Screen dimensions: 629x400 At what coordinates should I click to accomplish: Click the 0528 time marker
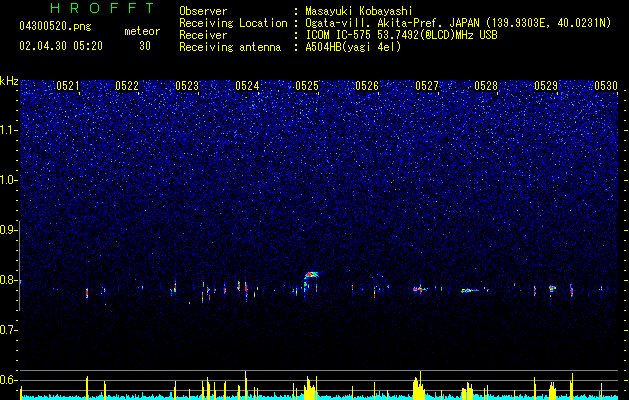coord(486,86)
